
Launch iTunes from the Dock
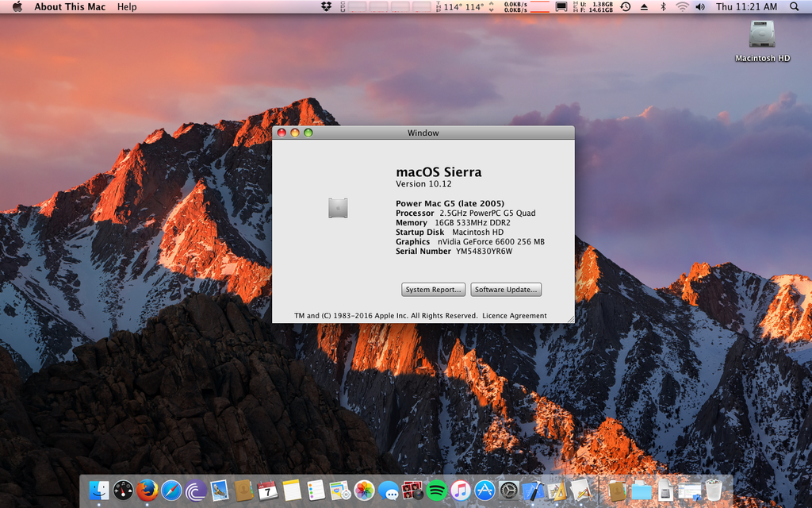[x=461, y=490]
